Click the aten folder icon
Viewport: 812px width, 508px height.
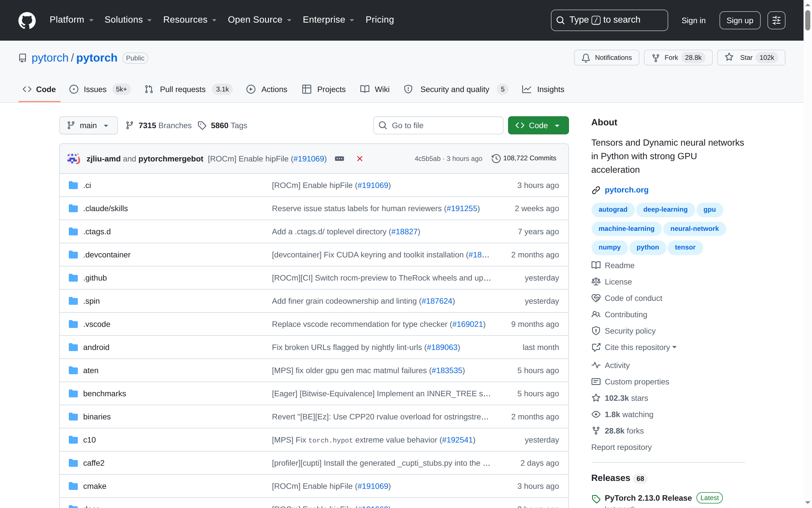[x=73, y=370]
